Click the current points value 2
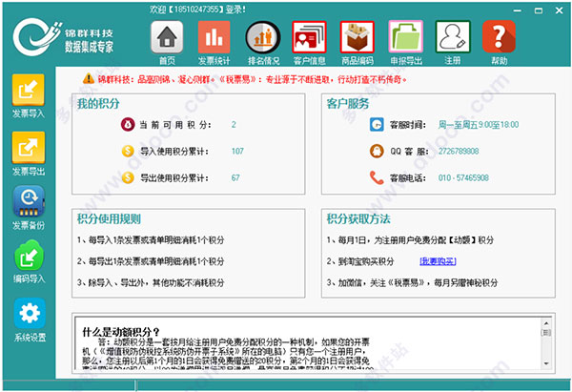 coord(234,124)
